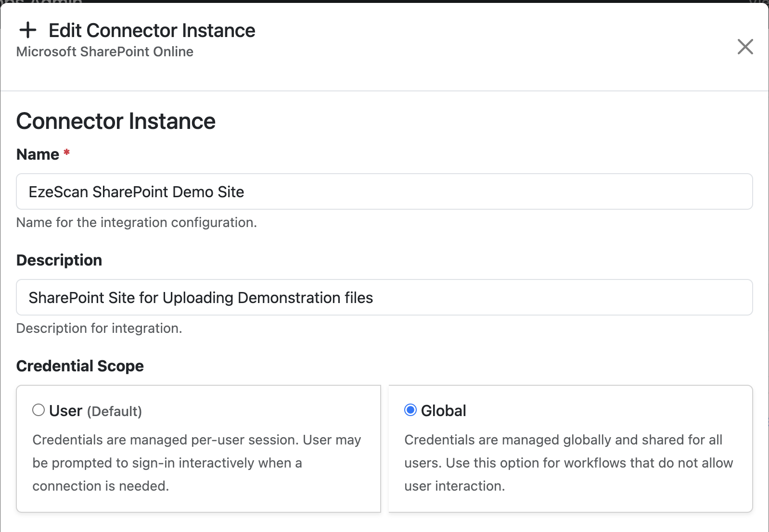
Task: Click the (Default) tag beside User
Action: click(115, 411)
